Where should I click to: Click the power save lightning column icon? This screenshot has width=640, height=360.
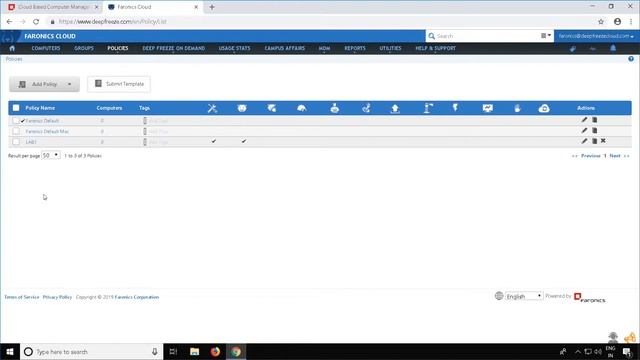click(455, 108)
